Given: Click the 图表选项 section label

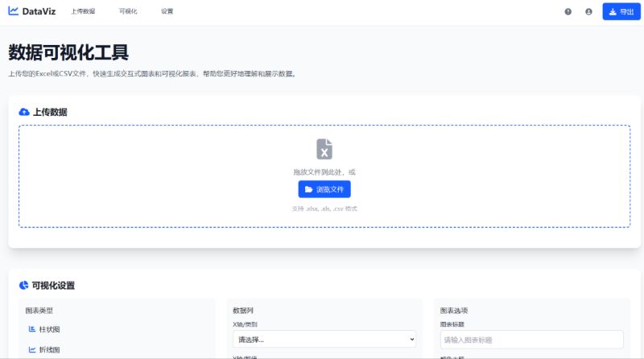Looking at the screenshot, I should pos(454,311).
